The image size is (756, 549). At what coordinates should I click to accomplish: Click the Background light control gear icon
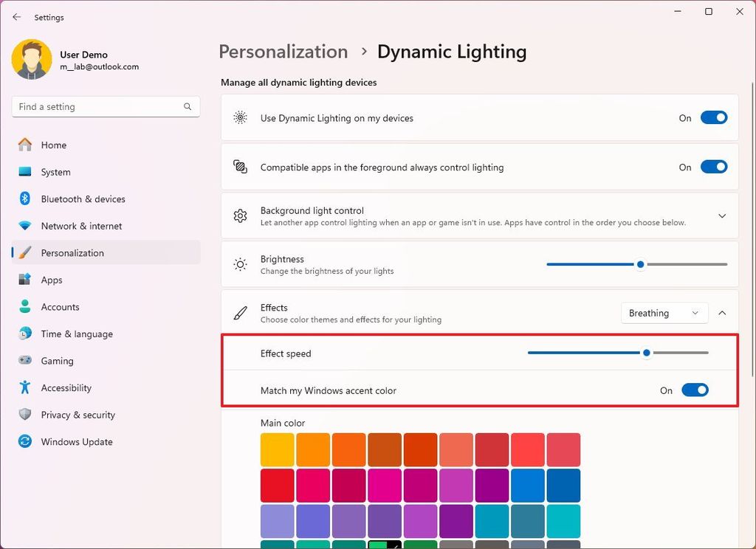[240, 215]
